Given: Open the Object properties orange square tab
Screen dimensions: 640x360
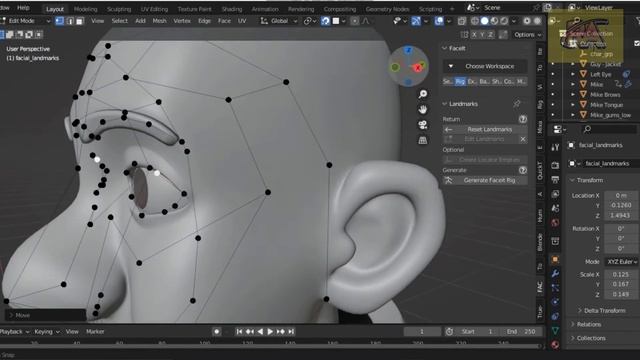Looking at the screenshot, I should 555,259.
